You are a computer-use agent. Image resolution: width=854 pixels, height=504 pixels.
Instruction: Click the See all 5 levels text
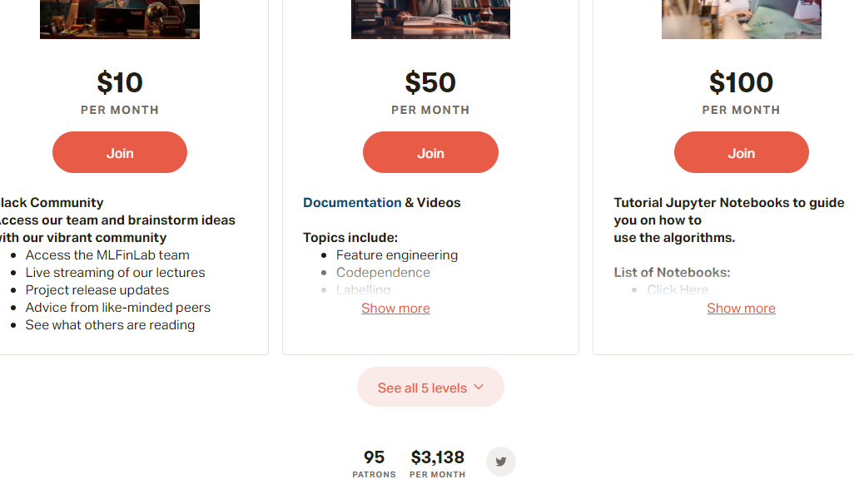coord(422,388)
